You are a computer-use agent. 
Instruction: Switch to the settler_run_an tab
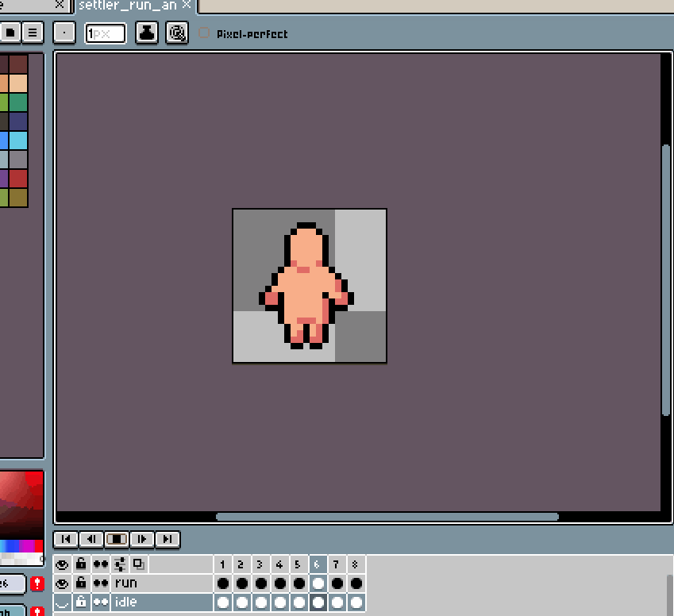(x=127, y=6)
